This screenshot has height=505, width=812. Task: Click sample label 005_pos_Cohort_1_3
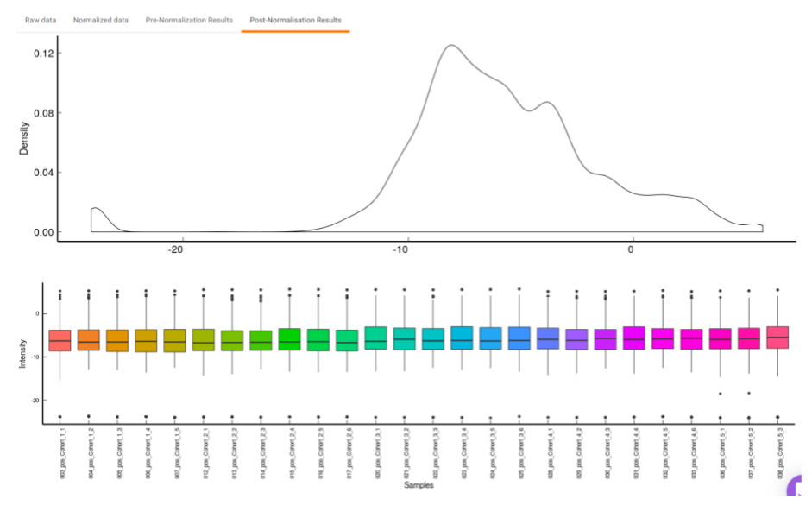(x=120, y=454)
